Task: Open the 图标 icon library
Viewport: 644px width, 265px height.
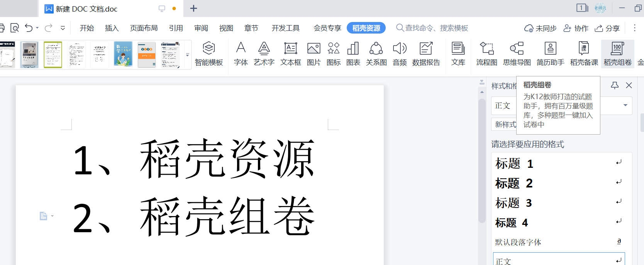Action: tap(333, 54)
